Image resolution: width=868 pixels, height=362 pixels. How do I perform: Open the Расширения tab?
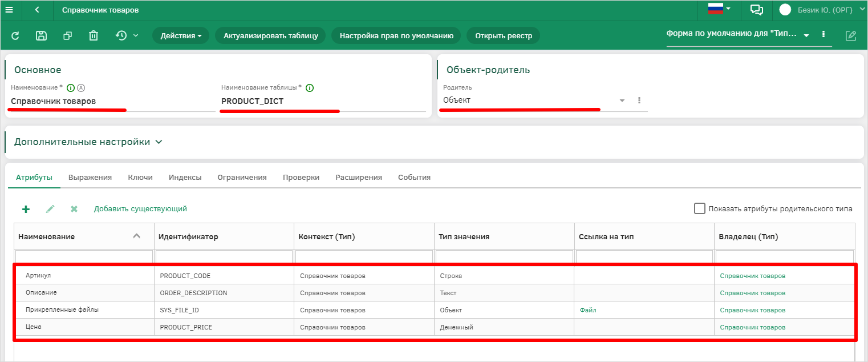coord(359,178)
